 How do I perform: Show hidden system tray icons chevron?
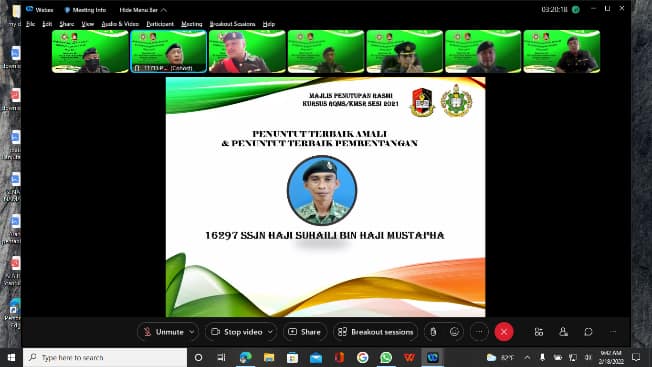pos(527,357)
